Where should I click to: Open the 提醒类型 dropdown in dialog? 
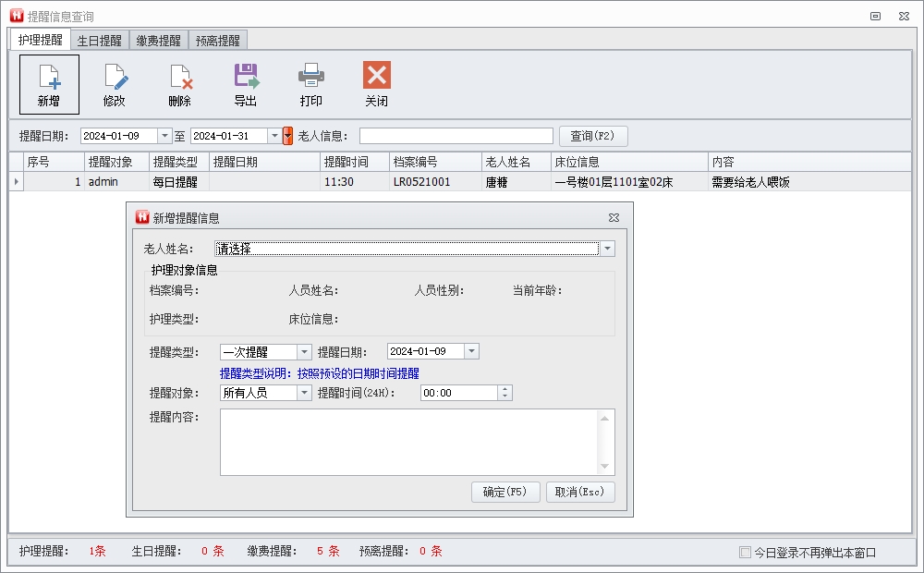[x=304, y=352]
